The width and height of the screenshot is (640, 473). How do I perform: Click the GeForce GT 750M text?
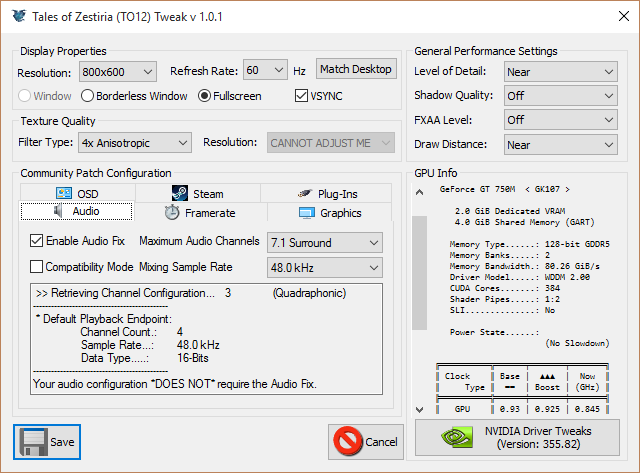click(x=477, y=189)
